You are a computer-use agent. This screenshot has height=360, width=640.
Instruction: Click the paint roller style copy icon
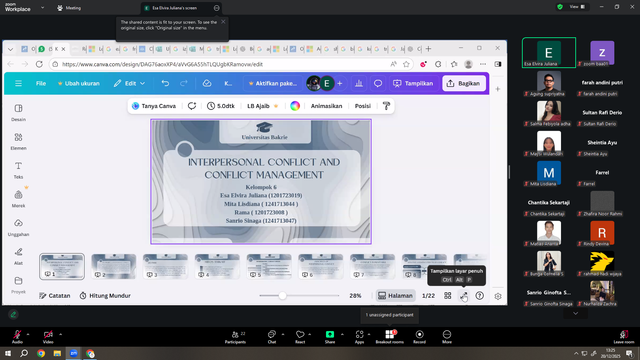(x=387, y=106)
